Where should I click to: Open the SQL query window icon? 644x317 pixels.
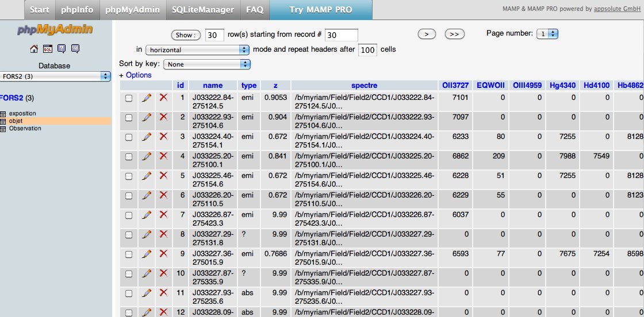pyautogui.click(x=47, y=49)
